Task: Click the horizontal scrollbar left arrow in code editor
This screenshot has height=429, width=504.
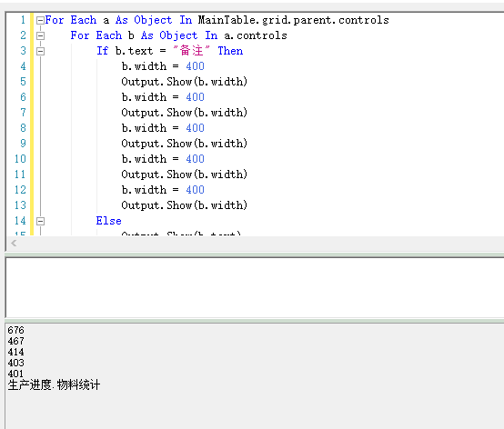Action: tap(14, 243)
